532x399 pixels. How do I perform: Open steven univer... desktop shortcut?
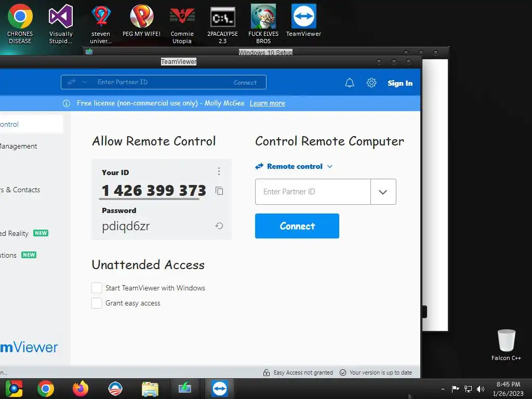pyautogui.click(x=101, y=24)
